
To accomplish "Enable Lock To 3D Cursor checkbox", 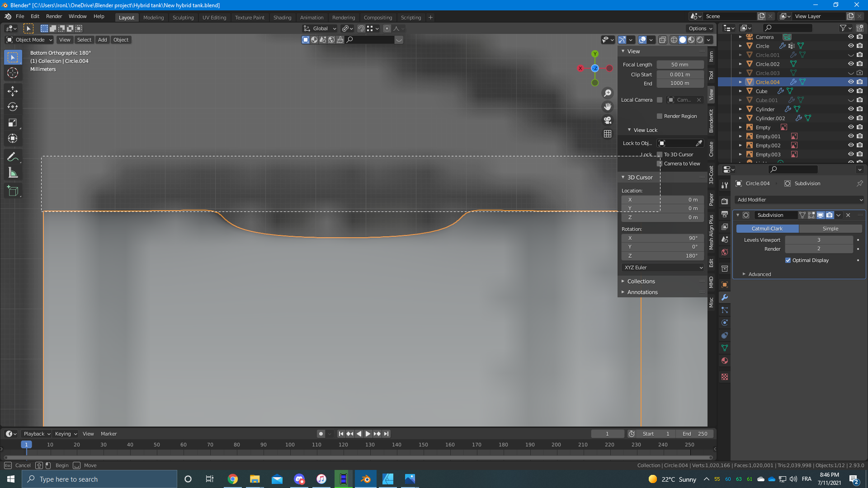I will click(660, 155).
